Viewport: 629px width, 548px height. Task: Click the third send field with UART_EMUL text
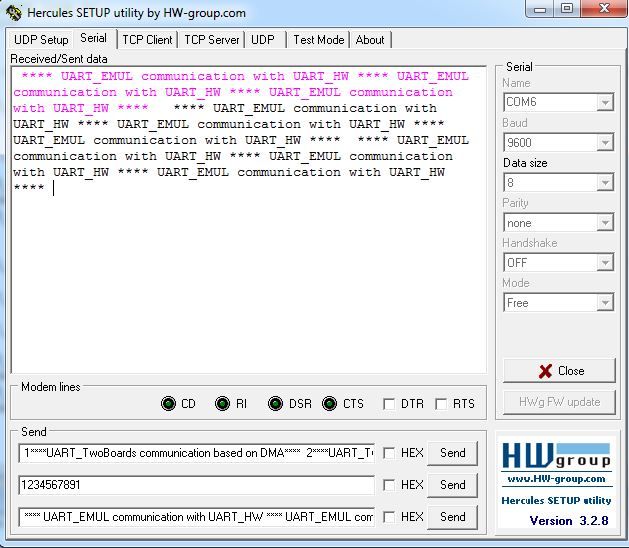(x=197, y=517)
